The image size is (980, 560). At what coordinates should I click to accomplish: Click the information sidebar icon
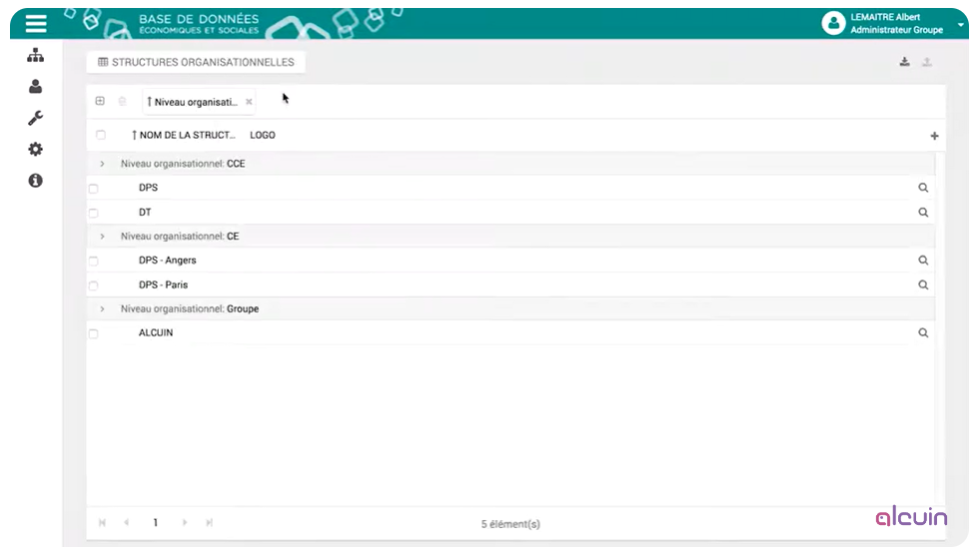click(35, 181)
